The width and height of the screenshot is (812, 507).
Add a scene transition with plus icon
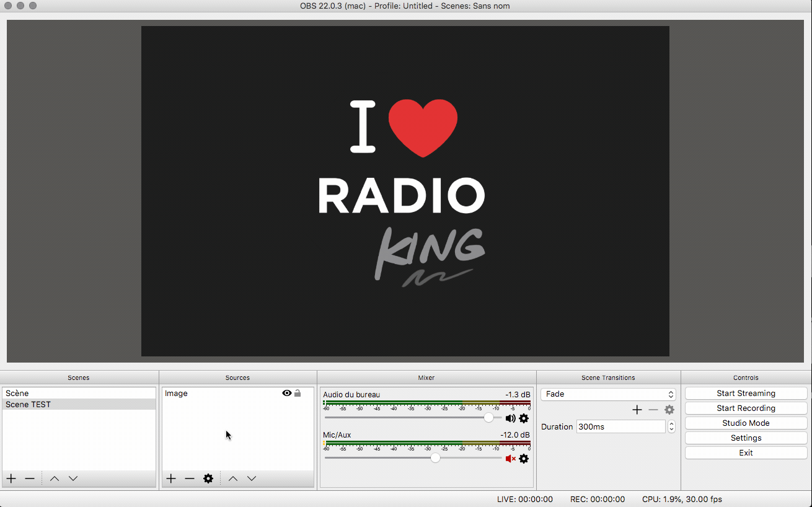click(x=637, y=410)
